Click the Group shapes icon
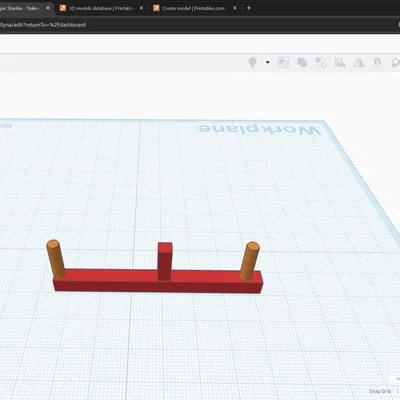 pos(302,62)
